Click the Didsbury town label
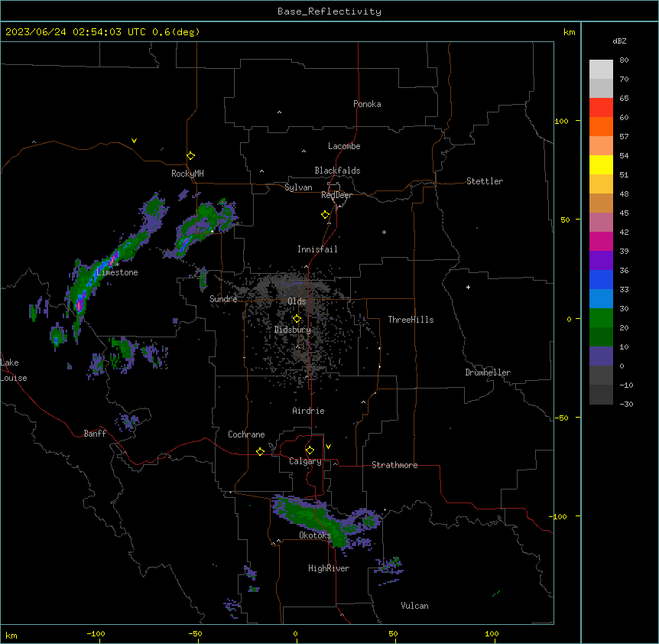659x644 pixels. 293,330
